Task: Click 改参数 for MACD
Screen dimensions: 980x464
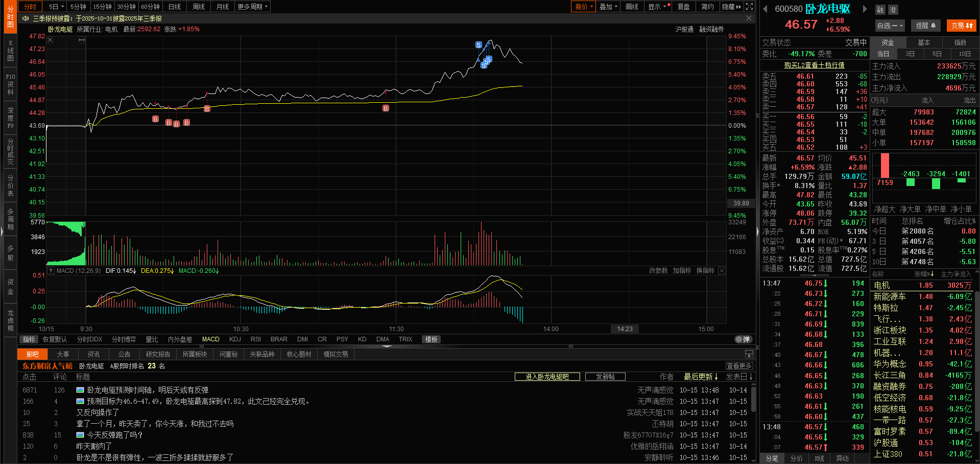Action: coord(658,271)
